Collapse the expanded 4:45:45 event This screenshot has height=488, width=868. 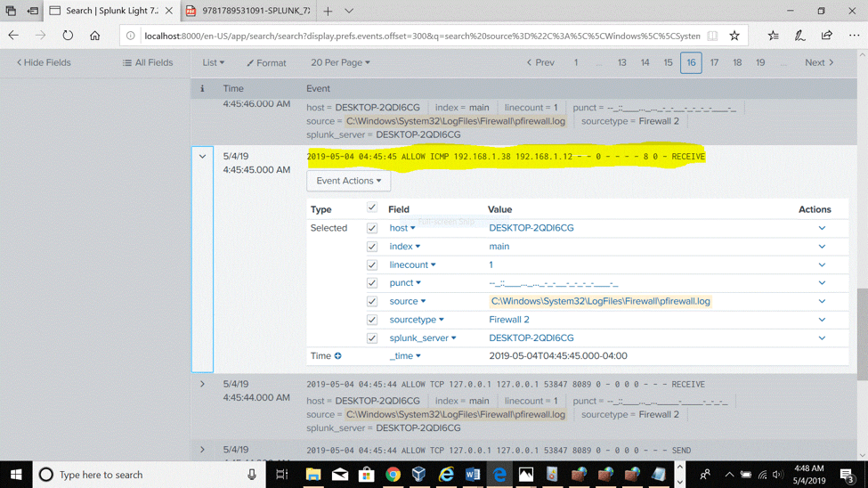pos(203,157)
